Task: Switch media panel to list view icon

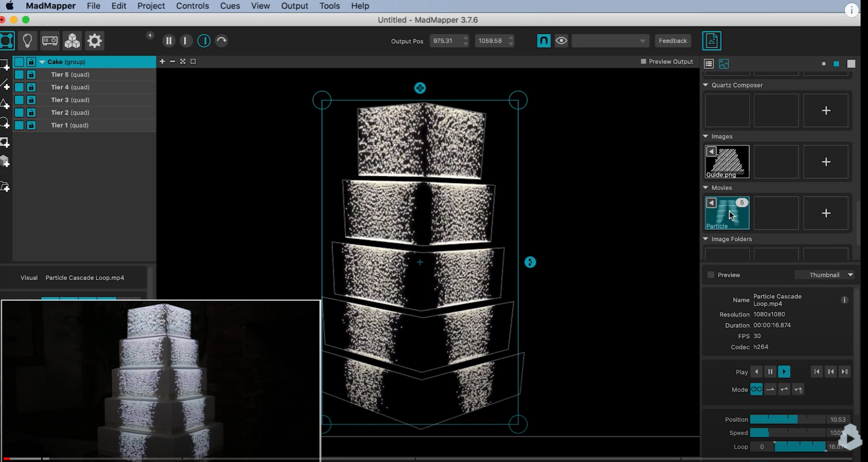Action: tap(709, 63)
